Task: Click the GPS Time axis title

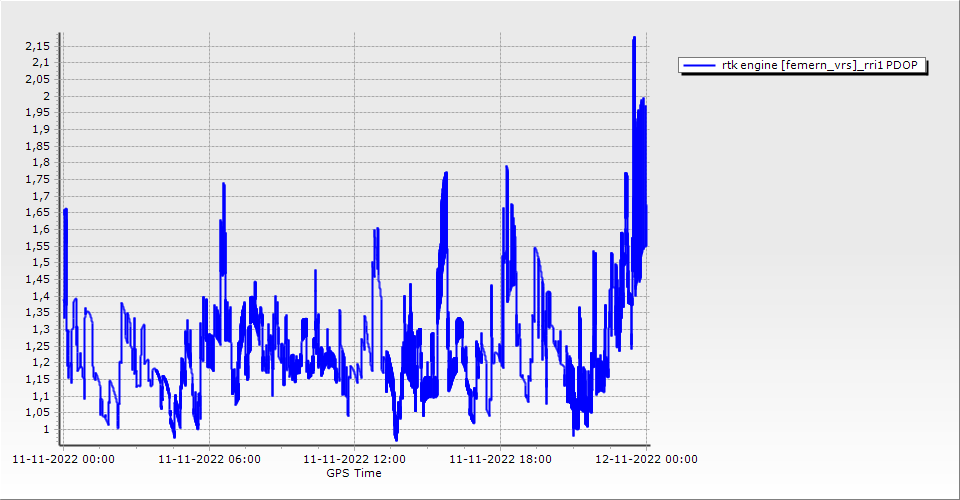Action: click(x=354, y=473)
